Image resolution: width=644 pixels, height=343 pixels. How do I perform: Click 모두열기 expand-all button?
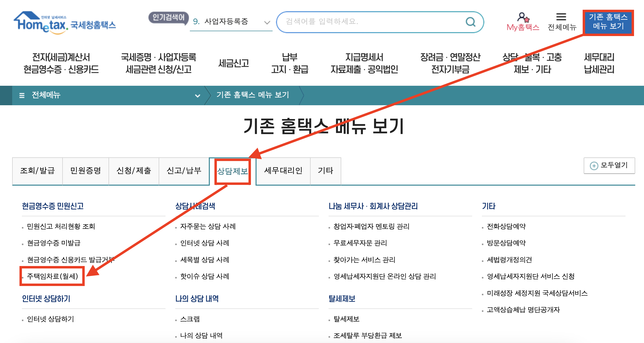pyautogui.click(x=609, y=165)
